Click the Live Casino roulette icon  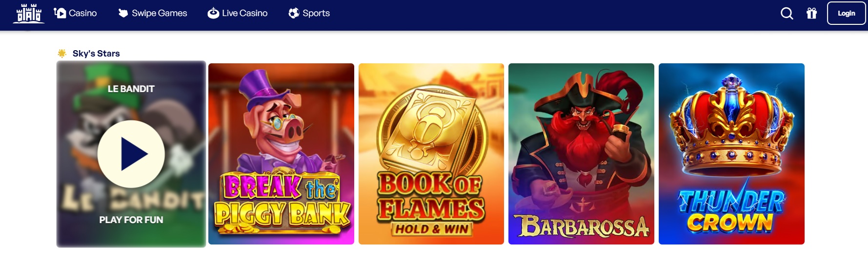(x=213, y=13)
